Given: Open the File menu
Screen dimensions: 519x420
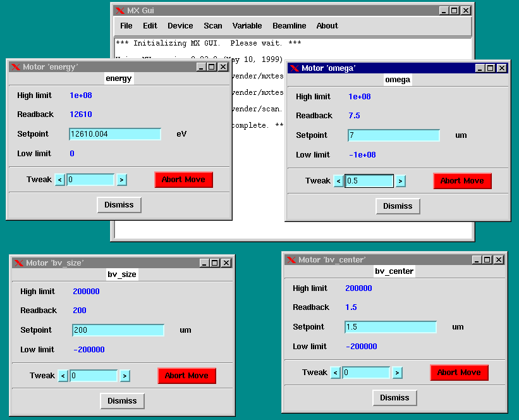Looking at the screenshot, I should point(126,26).
